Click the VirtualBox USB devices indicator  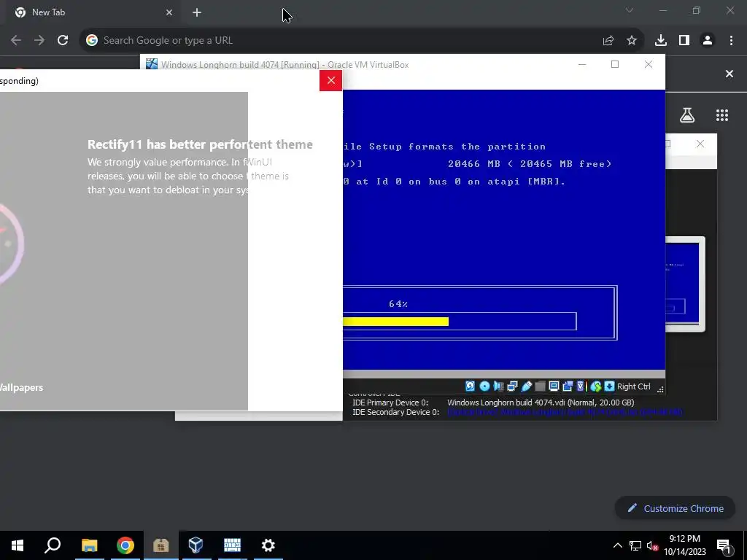click(527, 386)
